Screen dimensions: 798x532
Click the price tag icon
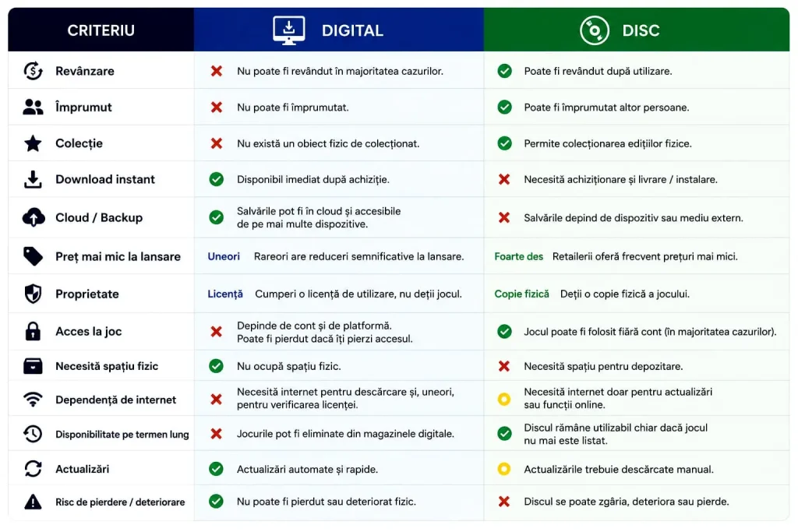coord(33,256)
